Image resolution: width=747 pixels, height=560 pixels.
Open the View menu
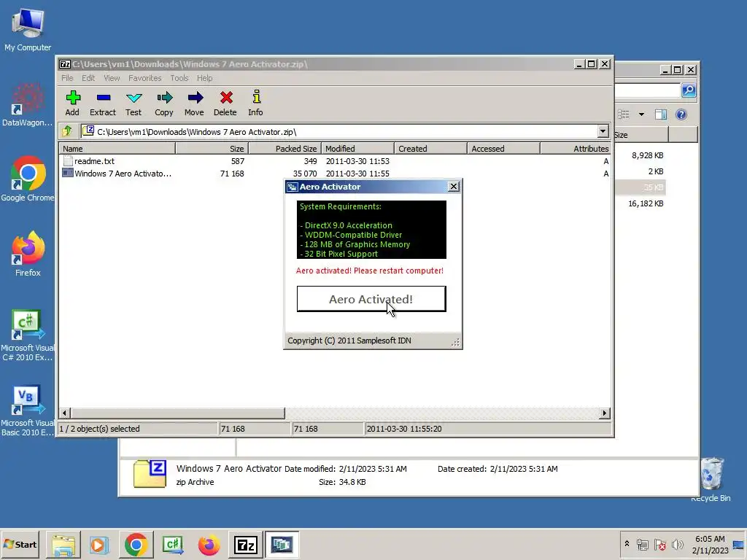click(112, 78)
